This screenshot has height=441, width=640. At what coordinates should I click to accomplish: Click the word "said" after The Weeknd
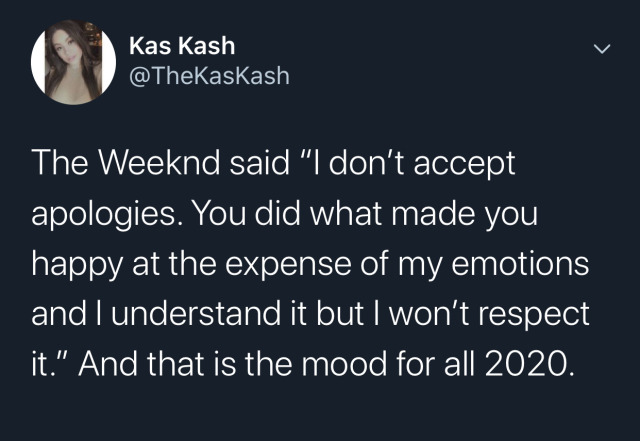coord(259,163)
